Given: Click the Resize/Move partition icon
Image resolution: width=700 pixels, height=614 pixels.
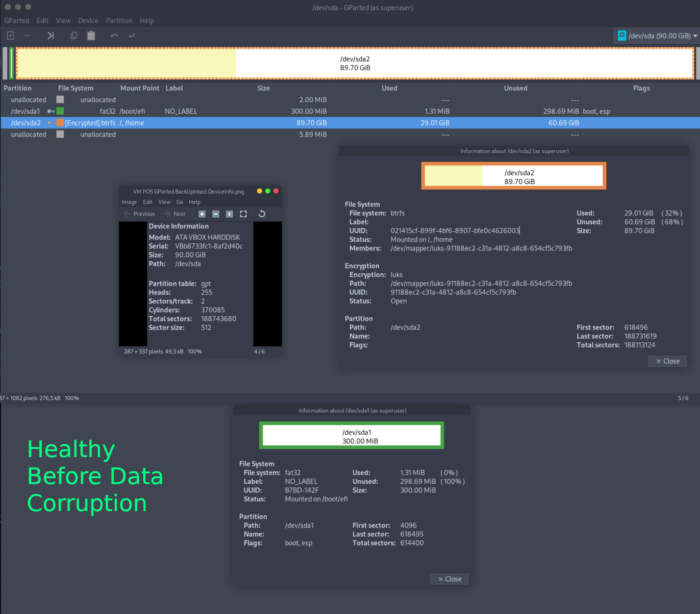Looking at the screenshot, I should pyautogui.click(x=51, y=36).
